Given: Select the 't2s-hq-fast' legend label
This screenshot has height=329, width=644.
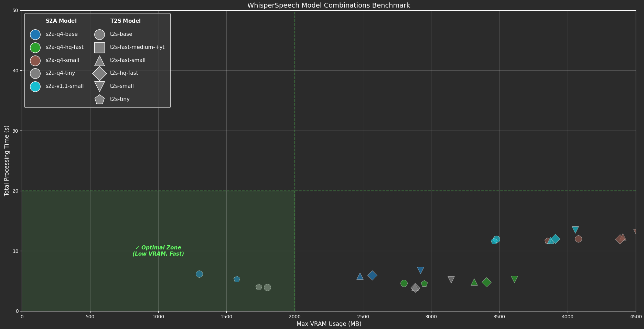Looking at the screenshot, I should [124, 73].
